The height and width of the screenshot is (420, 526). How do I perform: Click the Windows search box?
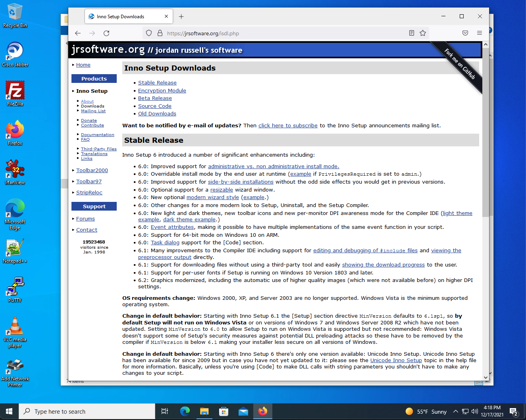(x=87, y=412)
